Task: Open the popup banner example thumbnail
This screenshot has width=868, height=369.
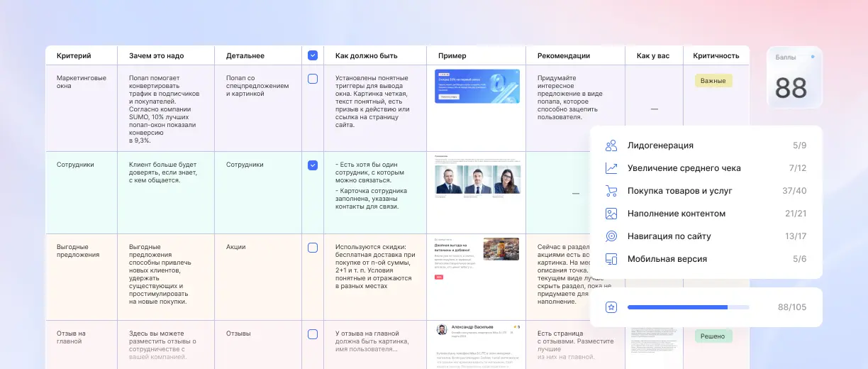Action: 477,87
